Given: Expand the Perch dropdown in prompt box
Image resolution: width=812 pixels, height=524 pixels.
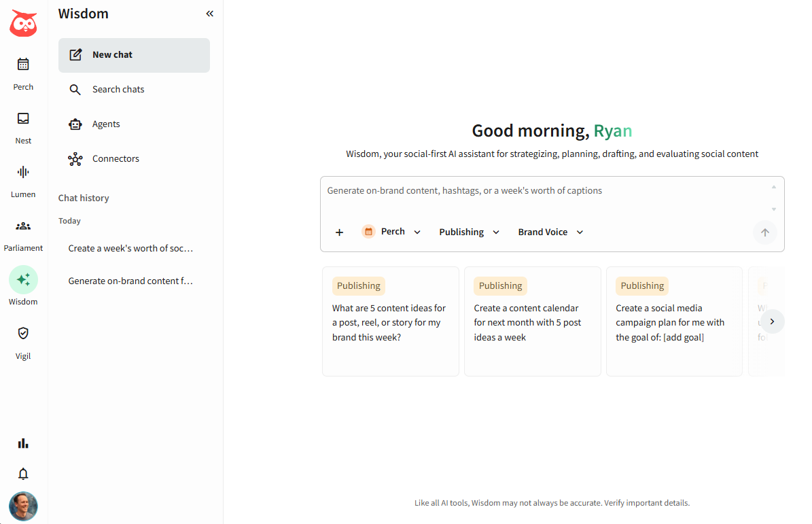Looking at the screenshot, I should coord(391,232).
